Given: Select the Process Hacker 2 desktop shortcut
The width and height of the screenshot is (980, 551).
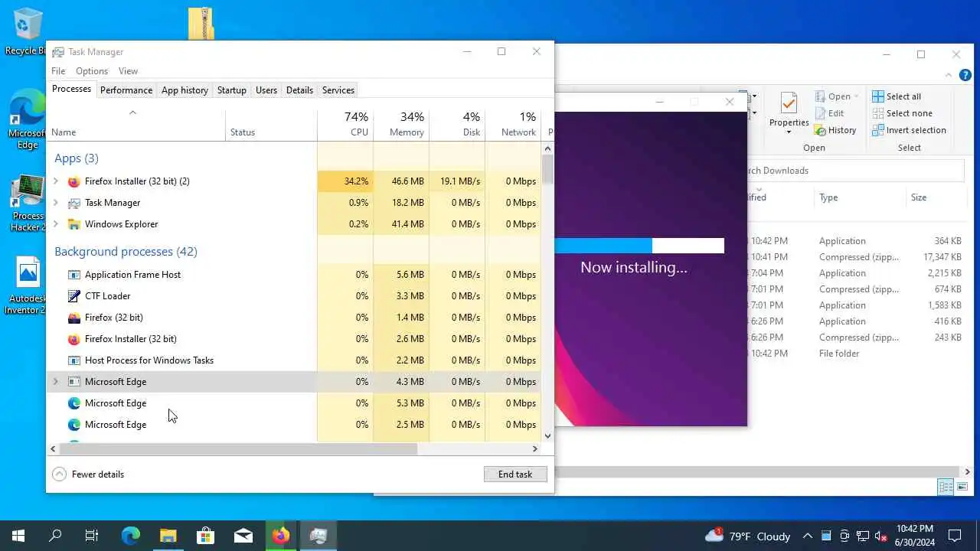Looking at the screenshot, I should coord(27,203).
